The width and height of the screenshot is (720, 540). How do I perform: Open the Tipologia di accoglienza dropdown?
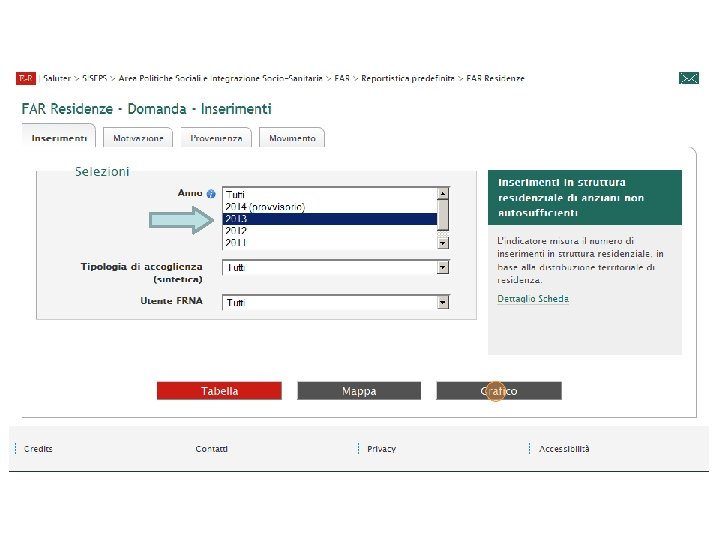tap(336, 267)
